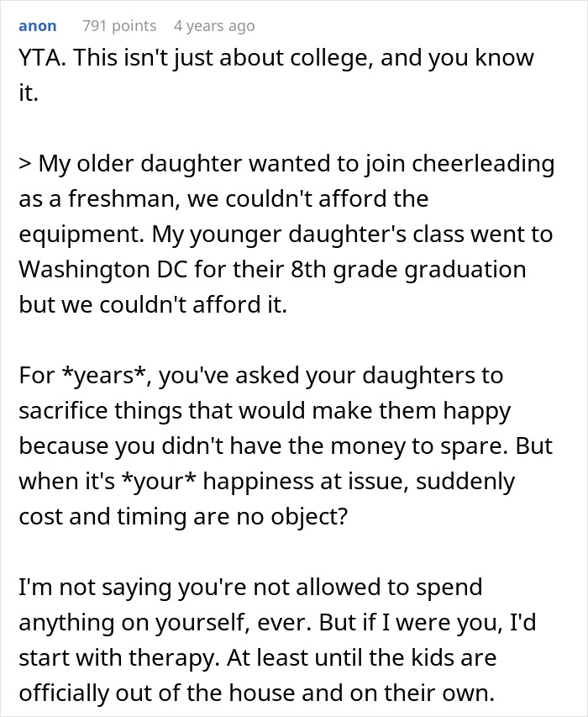Click the 4 years ago timestamp
The height and width of the screenshot is (717, 588).
point(213,26)
